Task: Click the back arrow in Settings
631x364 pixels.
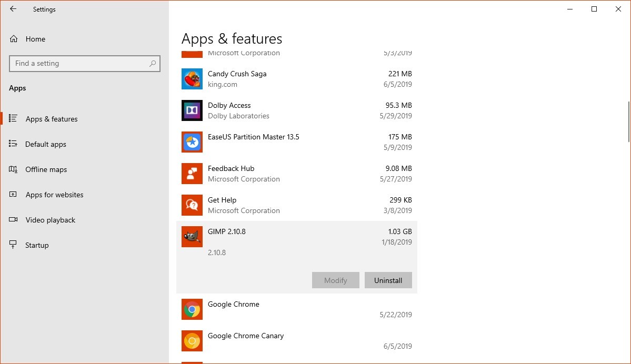Action: (x=13, y=9)
